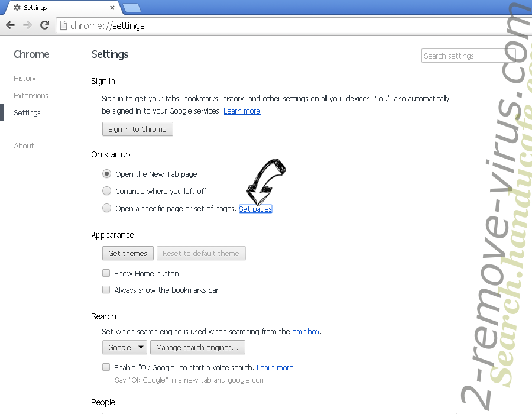Image resolution: width=532 pixels, height=414 pixels.
Task: Enable Ok Google voice search checkbox
Action: tap(106, 367)
